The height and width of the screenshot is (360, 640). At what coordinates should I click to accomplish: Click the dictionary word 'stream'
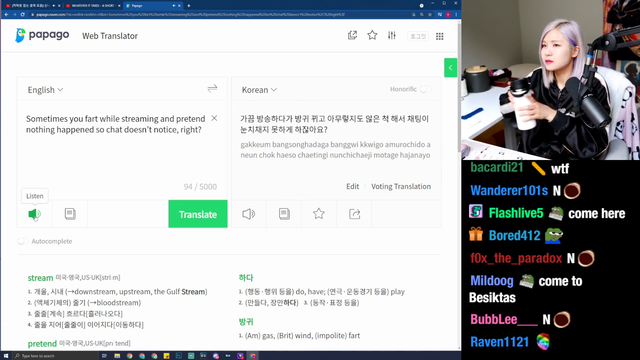tap(40, 278)
